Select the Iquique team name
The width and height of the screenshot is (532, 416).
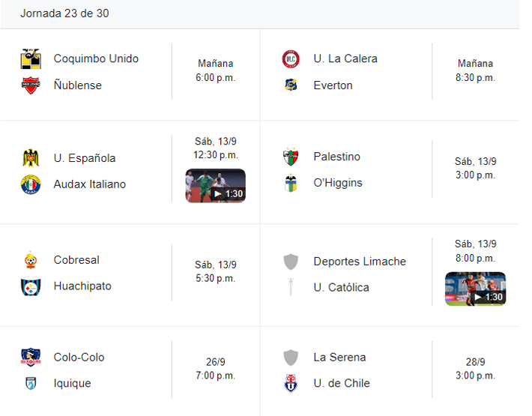pos(72,384)
